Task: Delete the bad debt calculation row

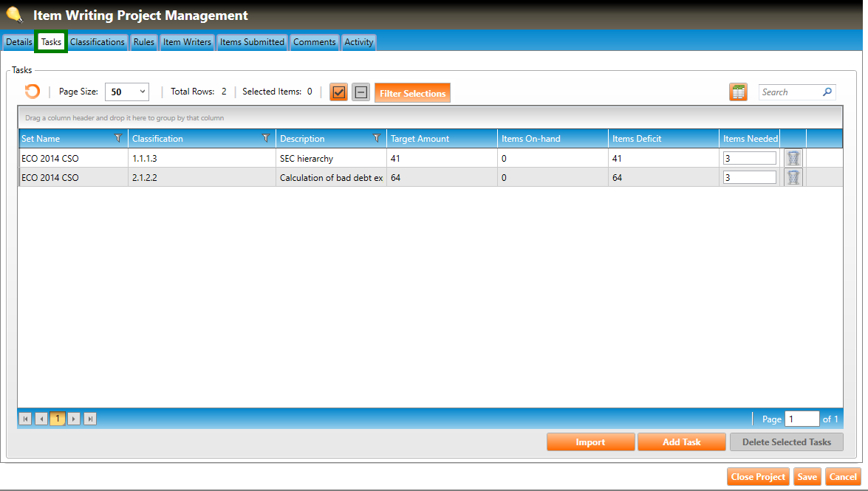Action: [793, 177]
